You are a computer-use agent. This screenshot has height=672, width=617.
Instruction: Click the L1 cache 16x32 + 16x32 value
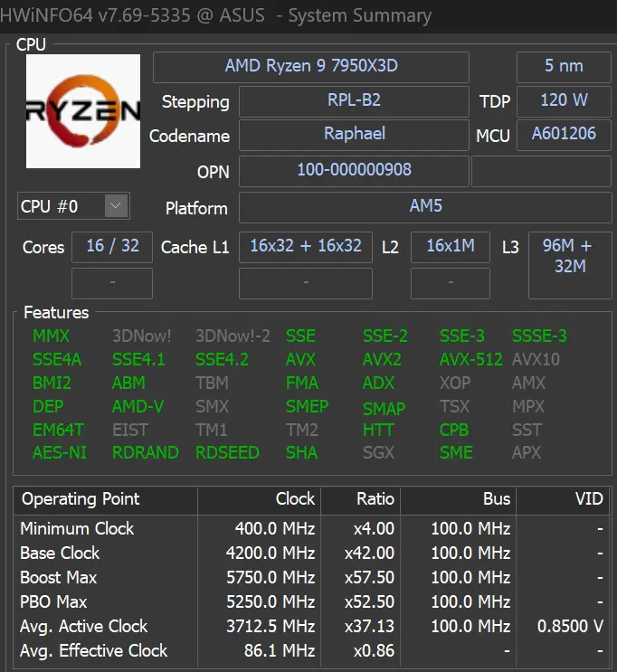[306, 247]
